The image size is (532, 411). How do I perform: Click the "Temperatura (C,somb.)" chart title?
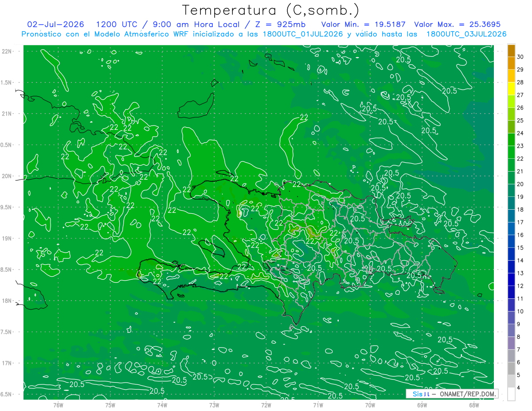(x=270, y=10)
